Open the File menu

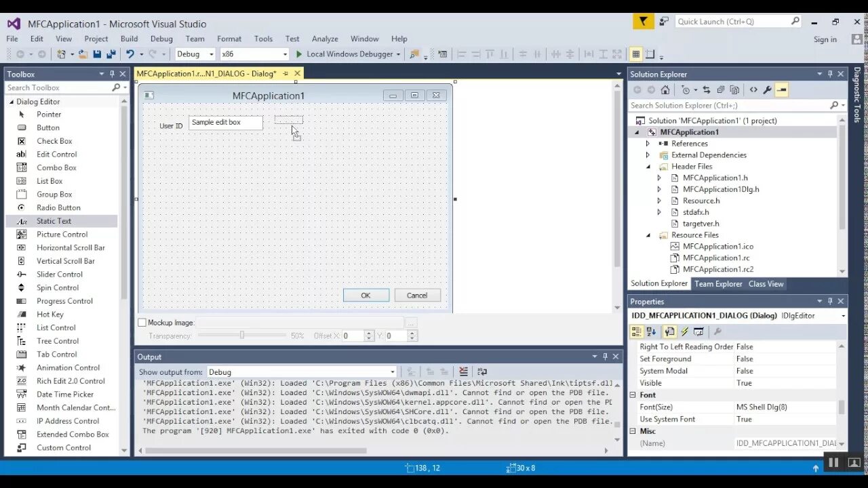(12, 39)
